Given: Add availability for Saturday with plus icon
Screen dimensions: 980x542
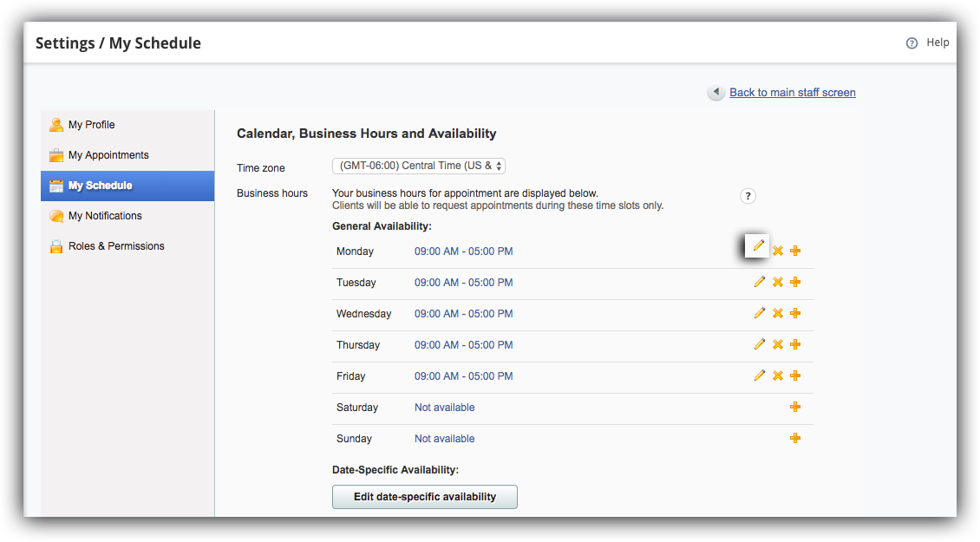Looking at the screenshot, I should tap(795, 407).
